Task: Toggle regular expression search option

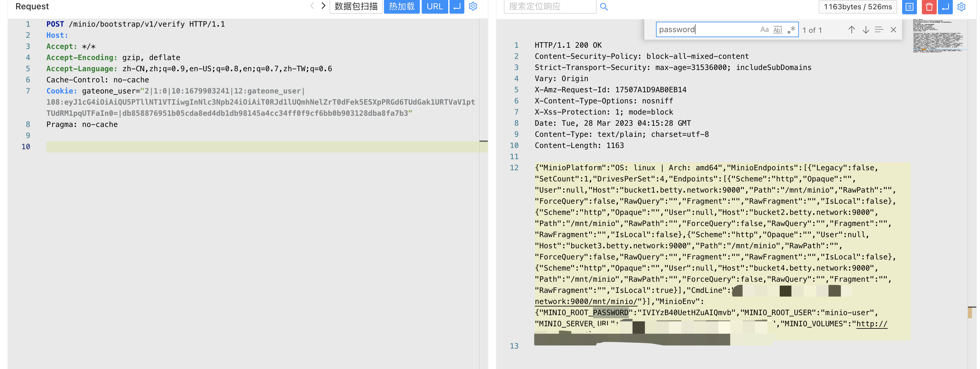Action: 791,30
